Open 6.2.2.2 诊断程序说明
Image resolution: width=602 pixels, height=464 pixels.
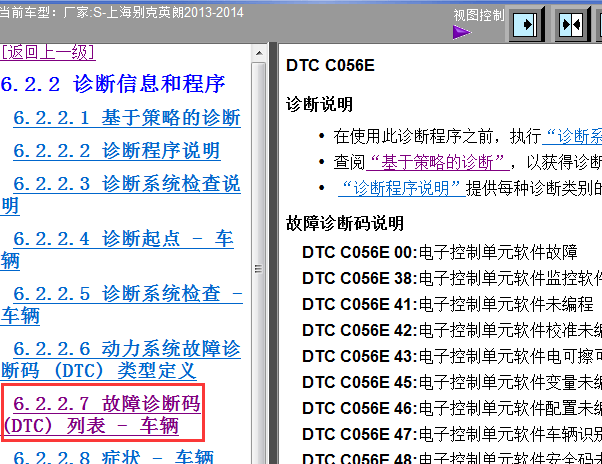click(x=117, y=150)
